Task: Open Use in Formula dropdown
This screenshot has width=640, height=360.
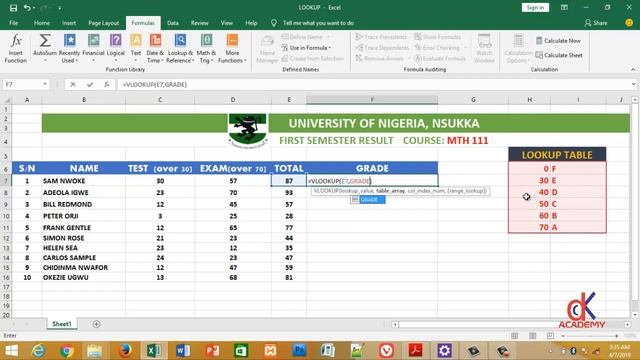Action: (306, 48)
